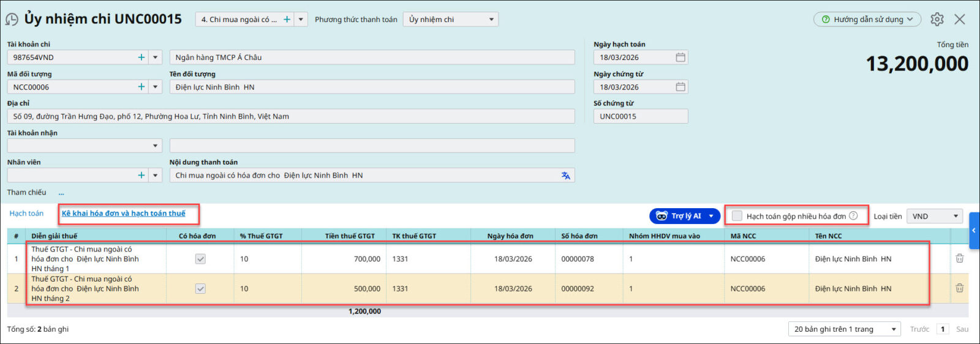The height and width of the screenshot is (344, 980).
Task: Open calendar for Ngày hạch toán
Action: coord(680,58)
